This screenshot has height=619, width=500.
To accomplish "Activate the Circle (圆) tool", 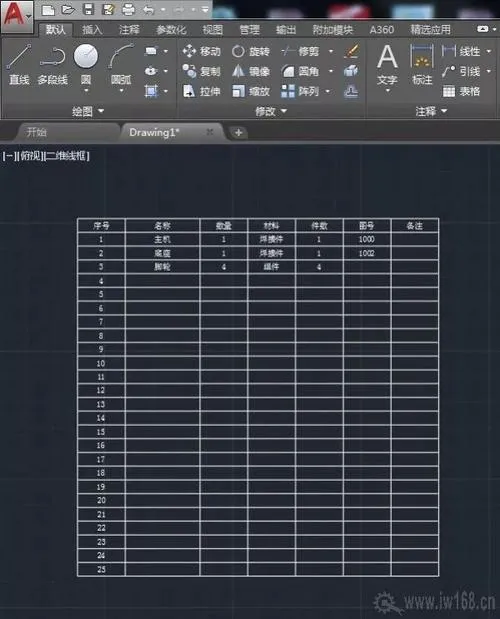I will [86, 67].
